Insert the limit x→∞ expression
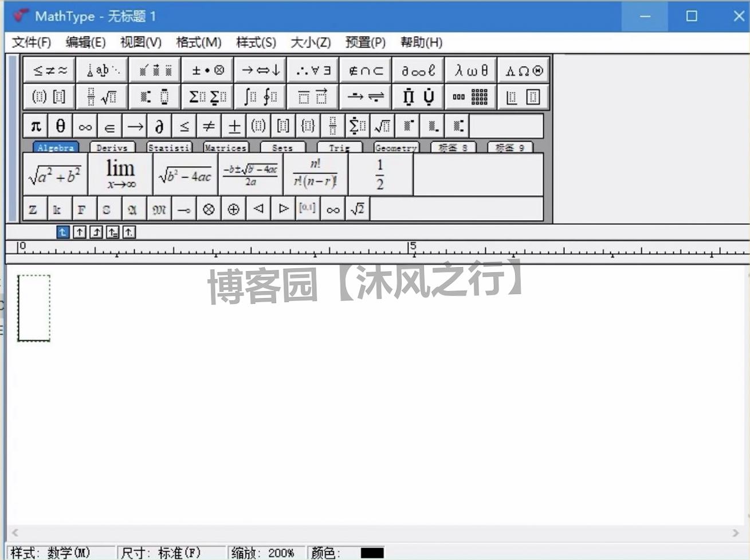Image resolution: width=750 pixels, height=560 pixels. coord(120,174)
